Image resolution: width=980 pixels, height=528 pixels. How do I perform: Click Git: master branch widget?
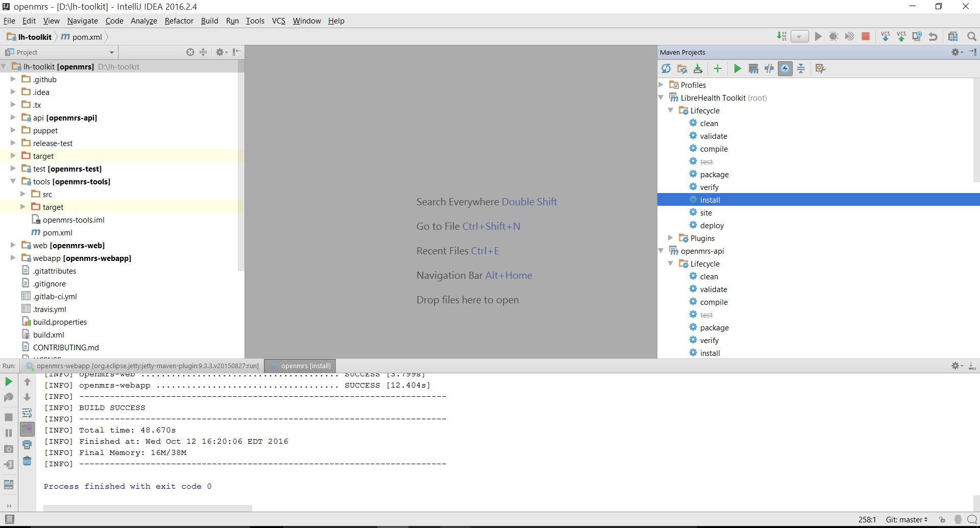[906, 519]
